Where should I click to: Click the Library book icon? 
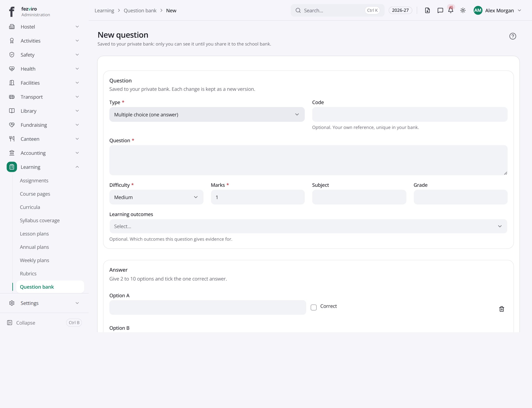click(12, 111)
